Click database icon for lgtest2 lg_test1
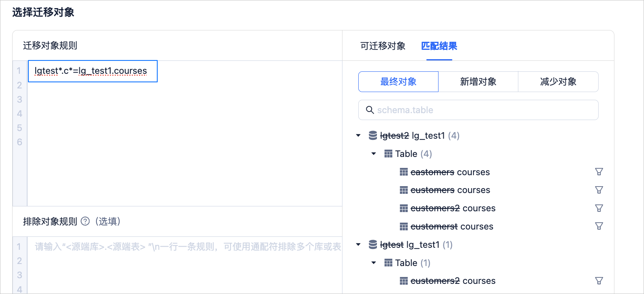Viewport: 644px width, 294px height. click(373, 135)
